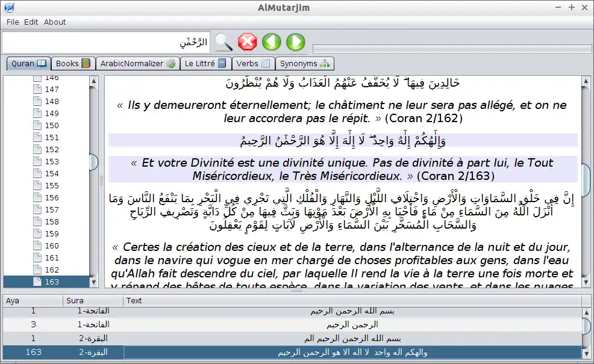Click the Text column header
The width and height of the screenshot is (594, 364).
coord(352,300)
